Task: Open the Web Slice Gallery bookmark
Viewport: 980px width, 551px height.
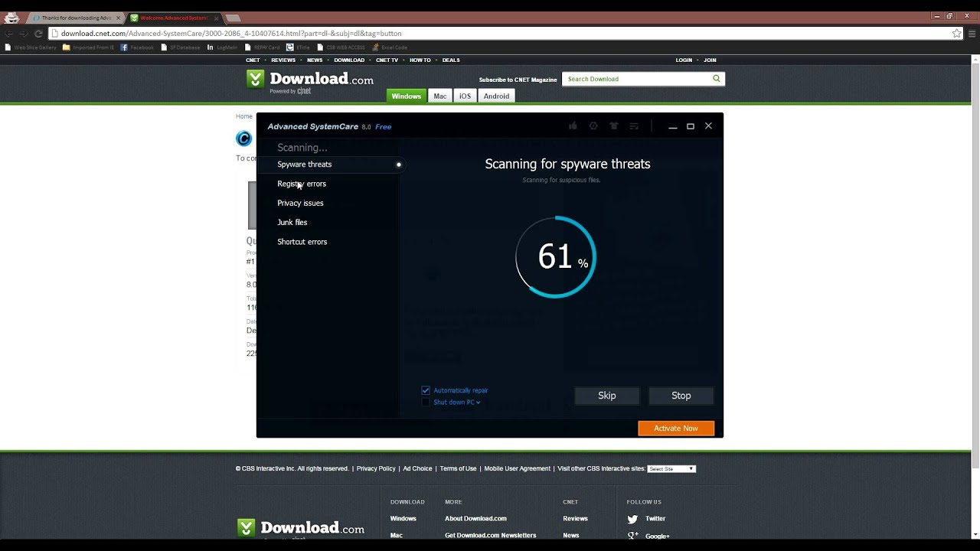Action: point(31,47)
